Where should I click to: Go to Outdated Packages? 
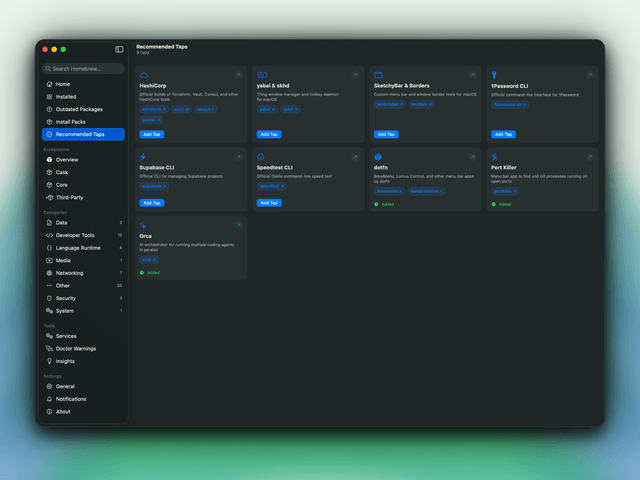coord(83,109)
